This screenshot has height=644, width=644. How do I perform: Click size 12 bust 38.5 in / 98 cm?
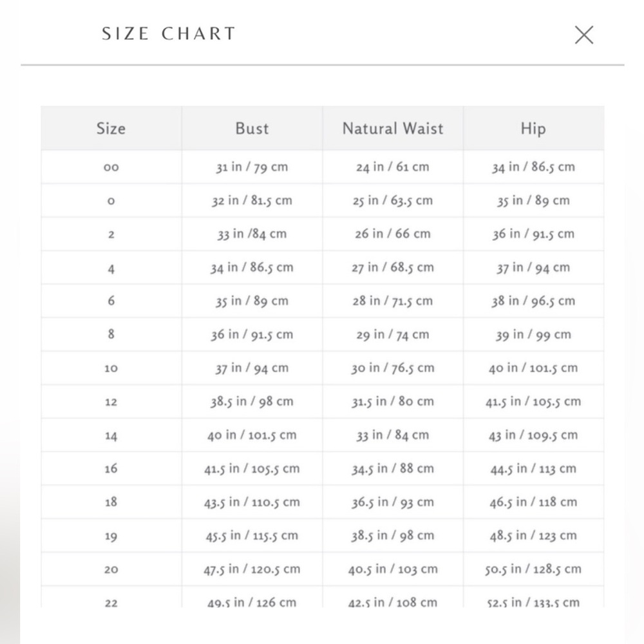[x=252, y=402]
